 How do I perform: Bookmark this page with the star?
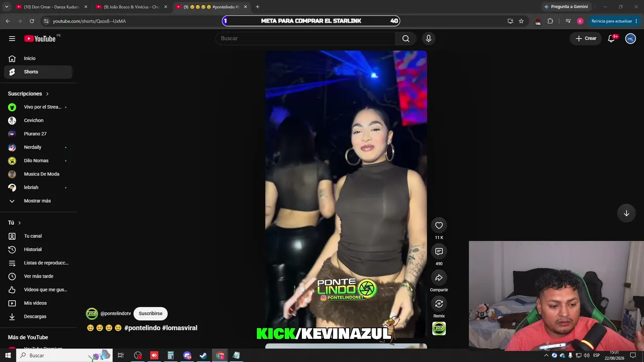[521, 21]
